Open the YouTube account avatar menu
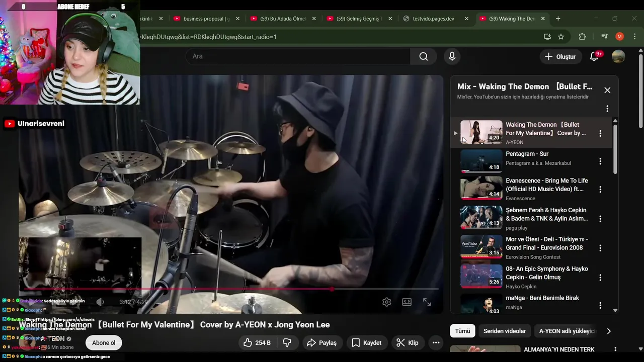The height and width of the screenshot is (362, 644). coord(618,56)
